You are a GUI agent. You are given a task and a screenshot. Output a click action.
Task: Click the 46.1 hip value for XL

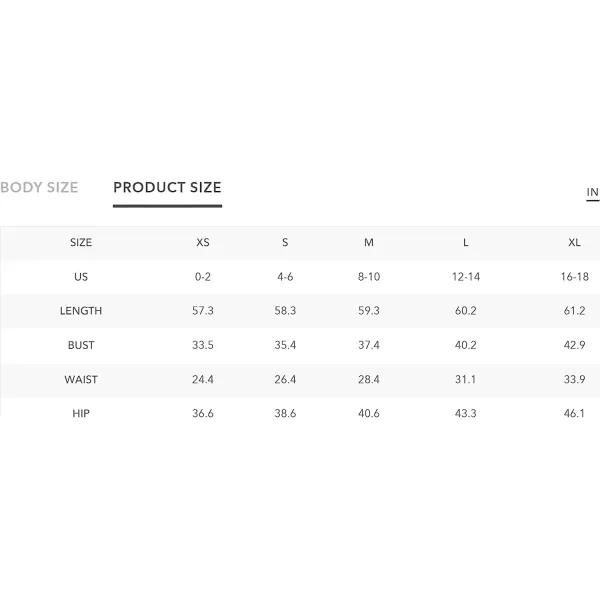574,414
